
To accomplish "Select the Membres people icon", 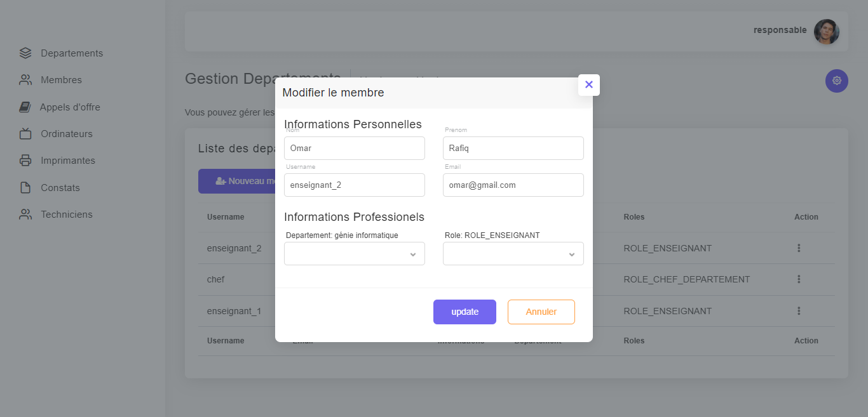I will 25,79.
